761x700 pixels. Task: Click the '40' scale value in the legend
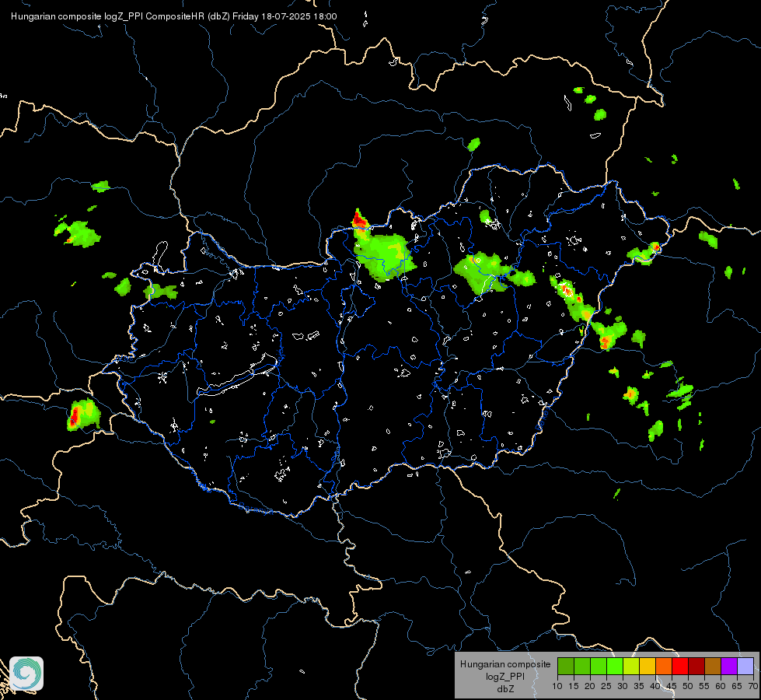coord(655,687)
